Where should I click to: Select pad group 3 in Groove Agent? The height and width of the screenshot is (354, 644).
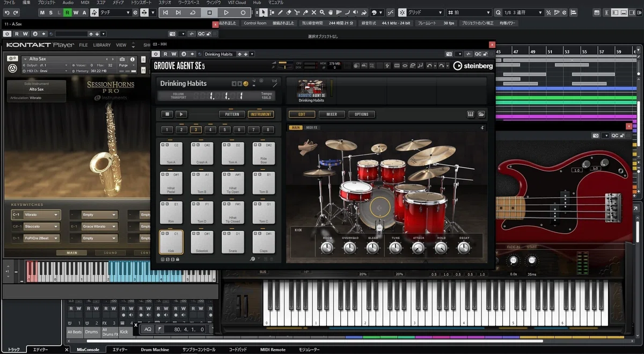196,129
